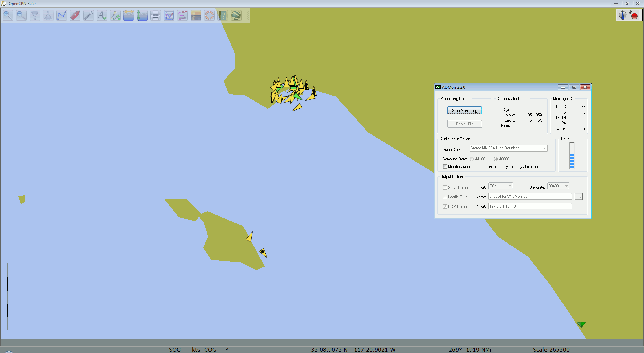Drop Man Overboard life ring marker

click(209, 15)
